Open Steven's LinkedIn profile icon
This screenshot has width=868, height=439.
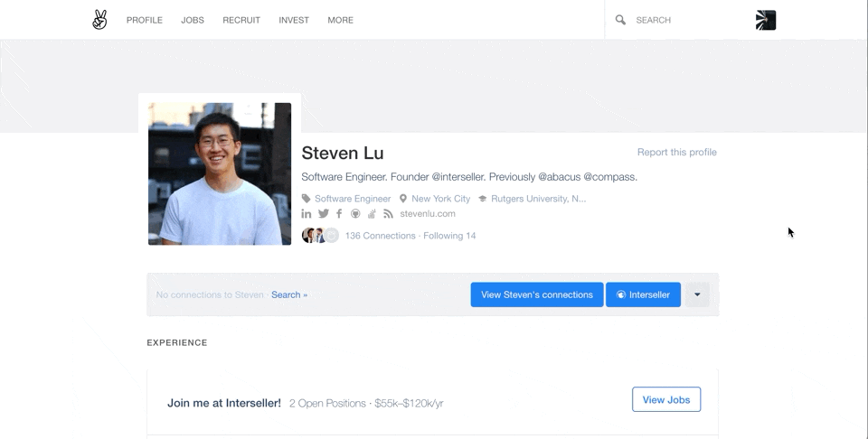tap(307, 214)
